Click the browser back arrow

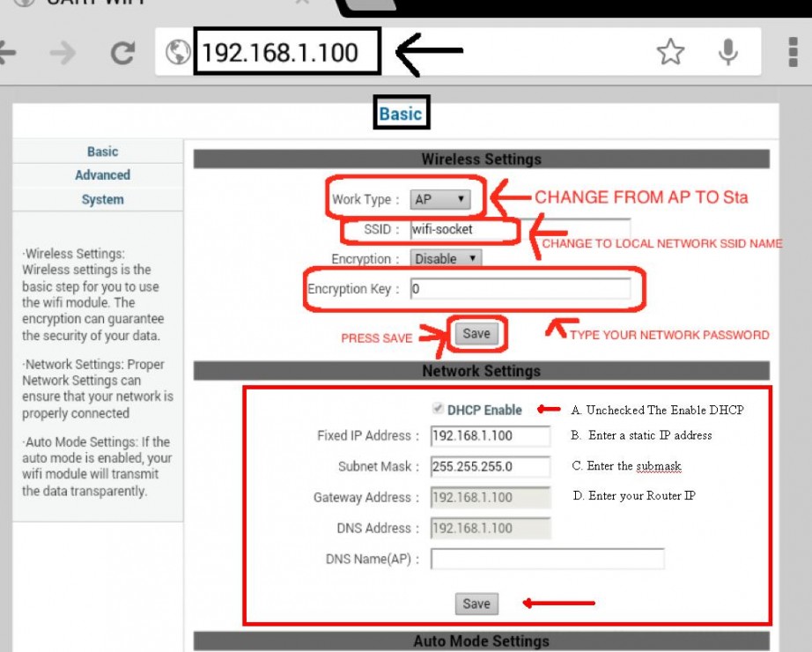(7, 53)
